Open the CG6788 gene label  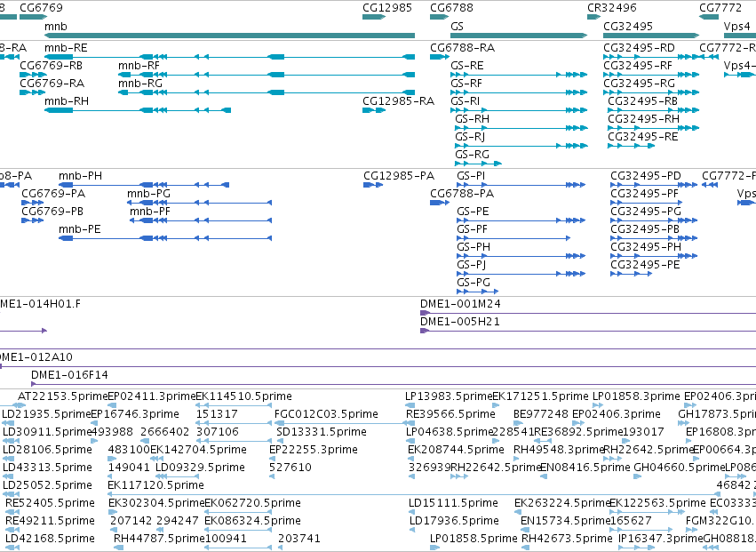pyautogui.click(x=451, y=8)
